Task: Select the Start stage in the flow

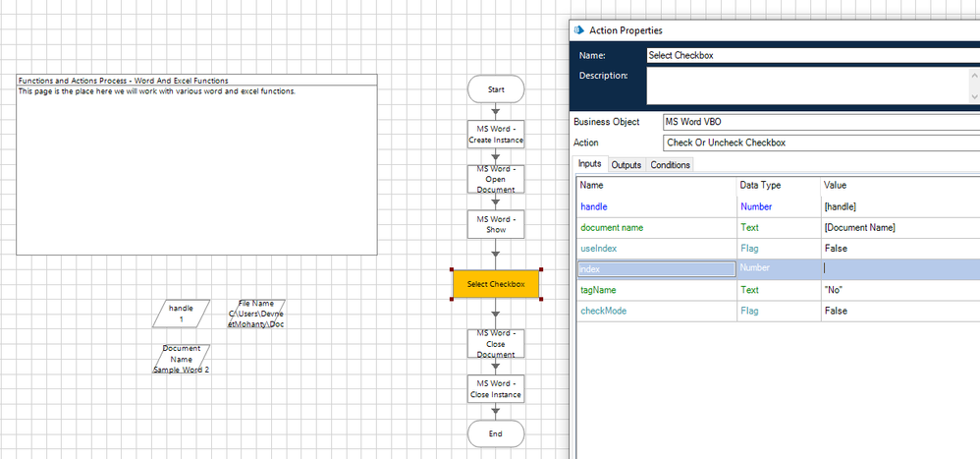Action: [496, 89]
